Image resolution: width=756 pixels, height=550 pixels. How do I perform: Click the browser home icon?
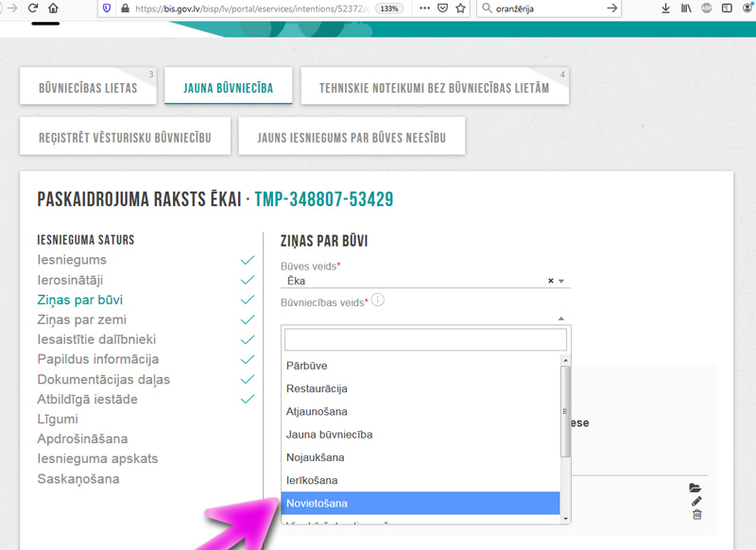[x=53, y=9]
